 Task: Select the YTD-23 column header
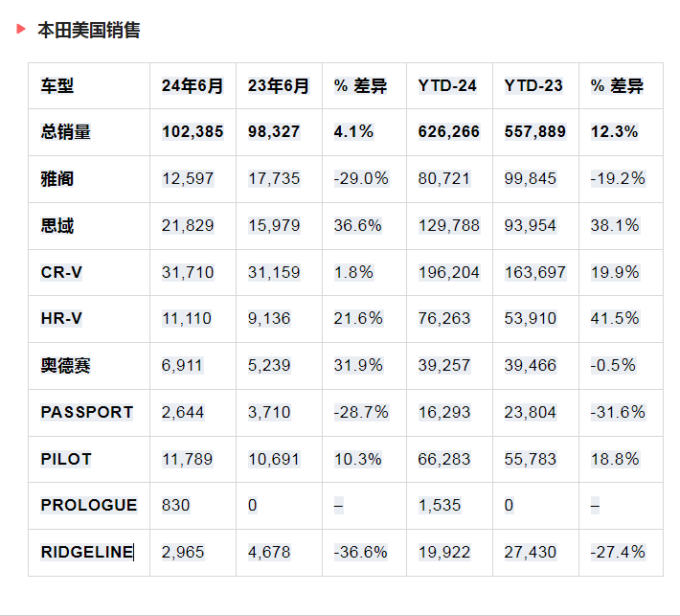click(x=533, y=86)
